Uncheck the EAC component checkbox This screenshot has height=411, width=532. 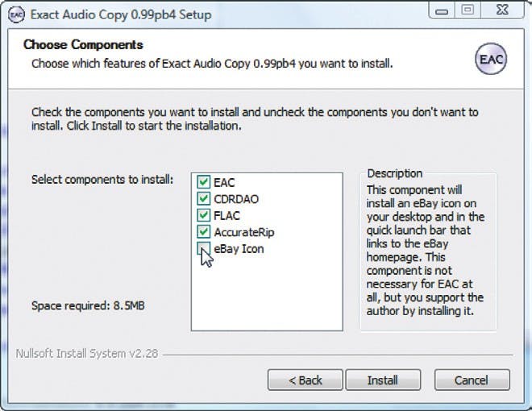[203, 183]
